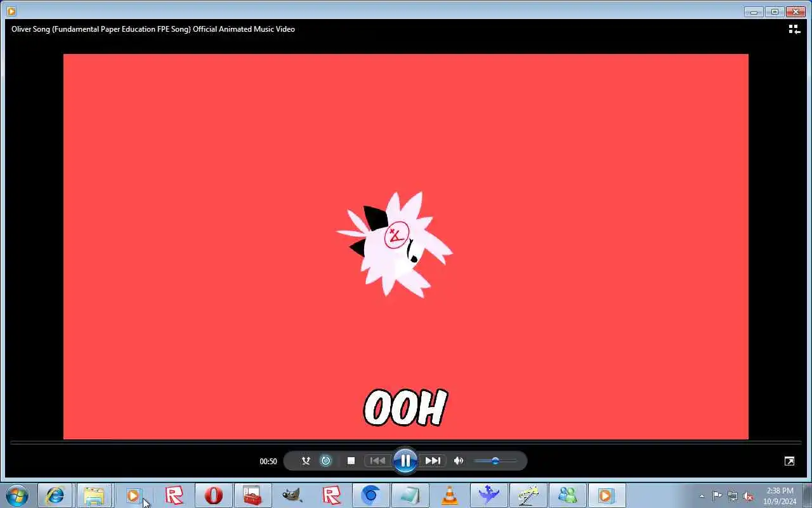Launch VLC media player cone icon

point(449,495)
